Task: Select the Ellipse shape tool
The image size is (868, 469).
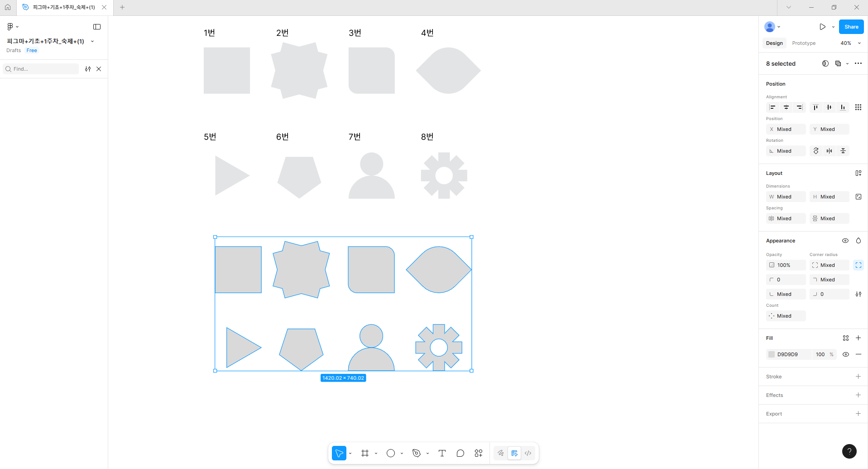Action: [391, 453]
